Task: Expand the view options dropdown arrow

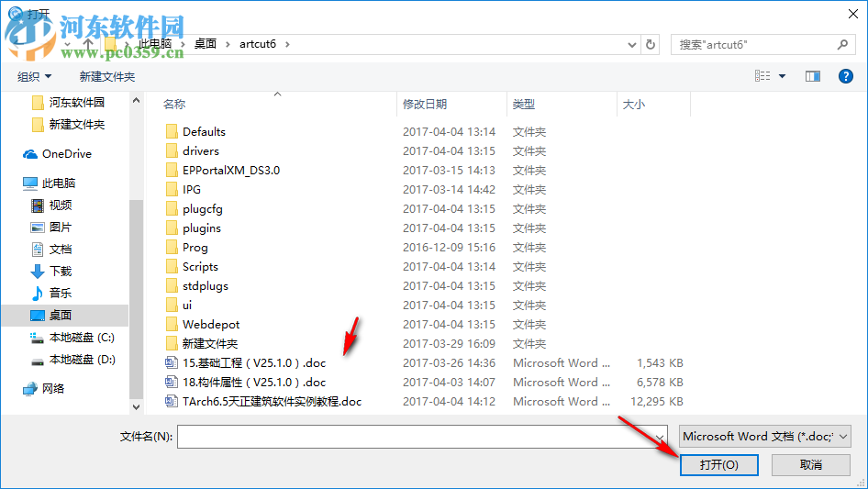Action: pyautogui.click(x=782, y=76)
